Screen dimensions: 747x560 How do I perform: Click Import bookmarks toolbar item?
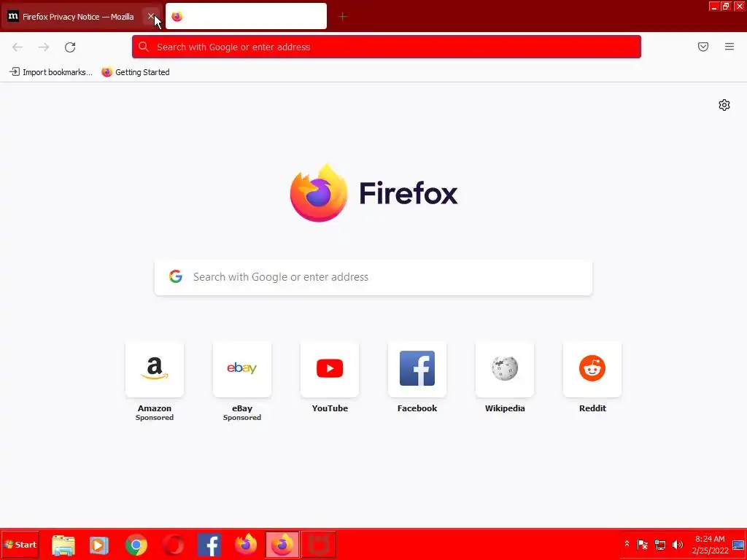pos(51,72)
